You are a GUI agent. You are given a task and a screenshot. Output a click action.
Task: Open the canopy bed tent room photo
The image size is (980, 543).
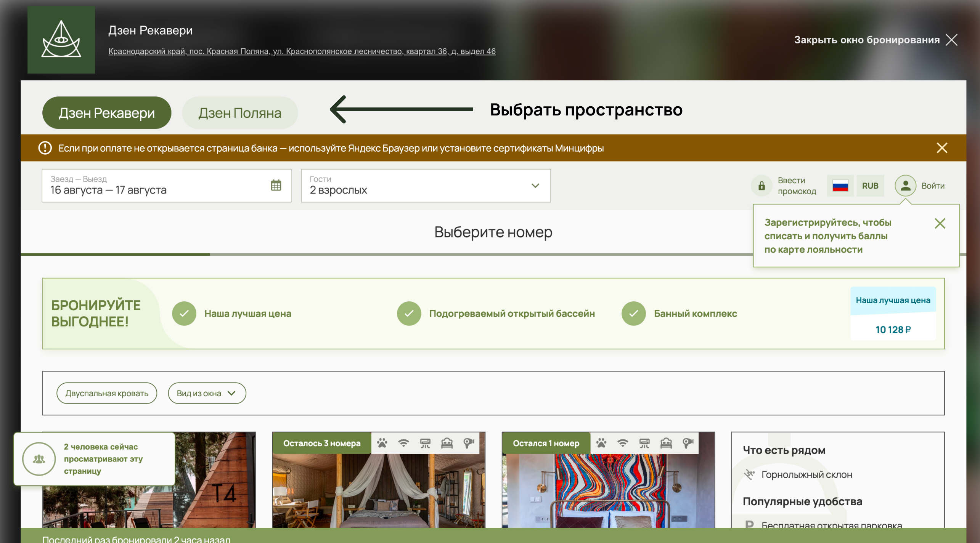(x=379, y=490)
